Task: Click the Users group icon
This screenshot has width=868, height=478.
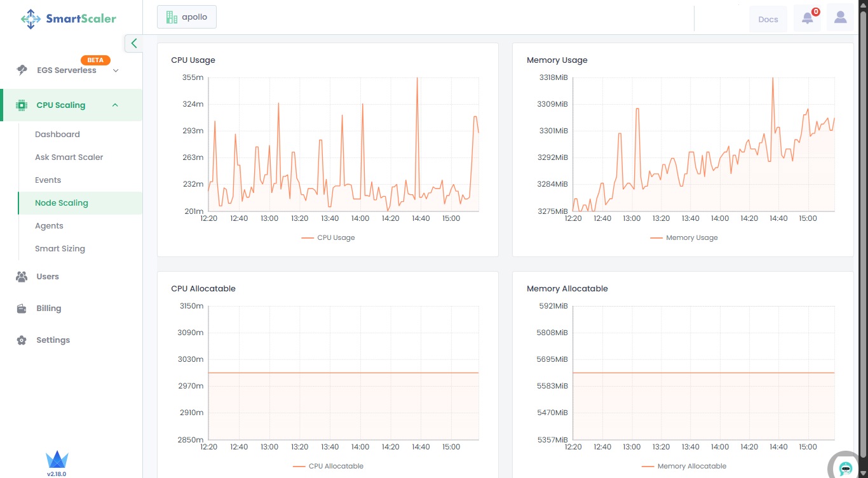Action: (22, 277)
